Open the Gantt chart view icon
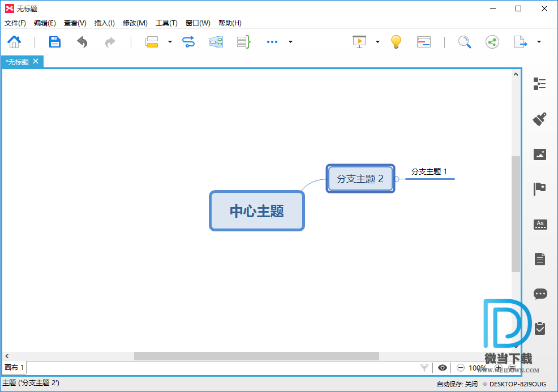Image resolution: width=558 pixels, height=392 pixels. [424, 42]
